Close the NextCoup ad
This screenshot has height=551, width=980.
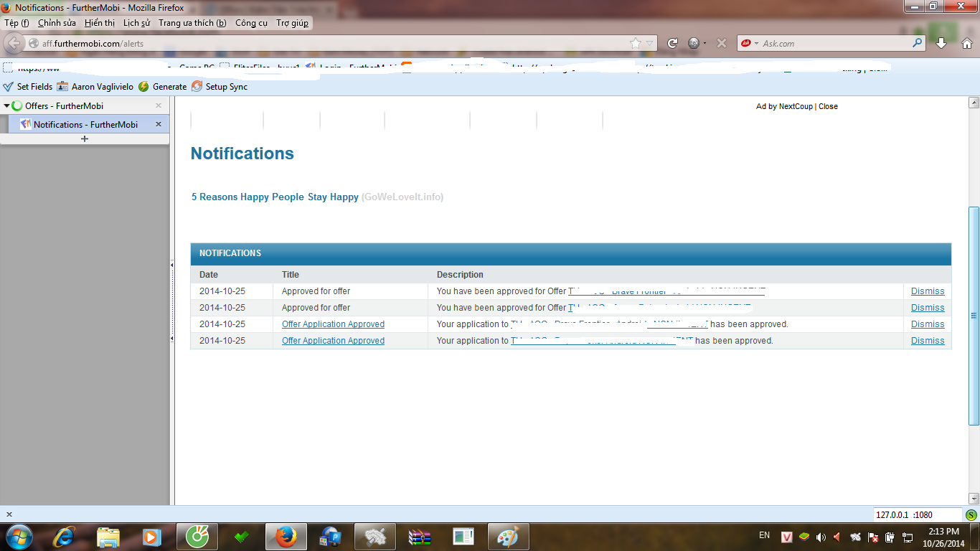click(x=828, y=106)
